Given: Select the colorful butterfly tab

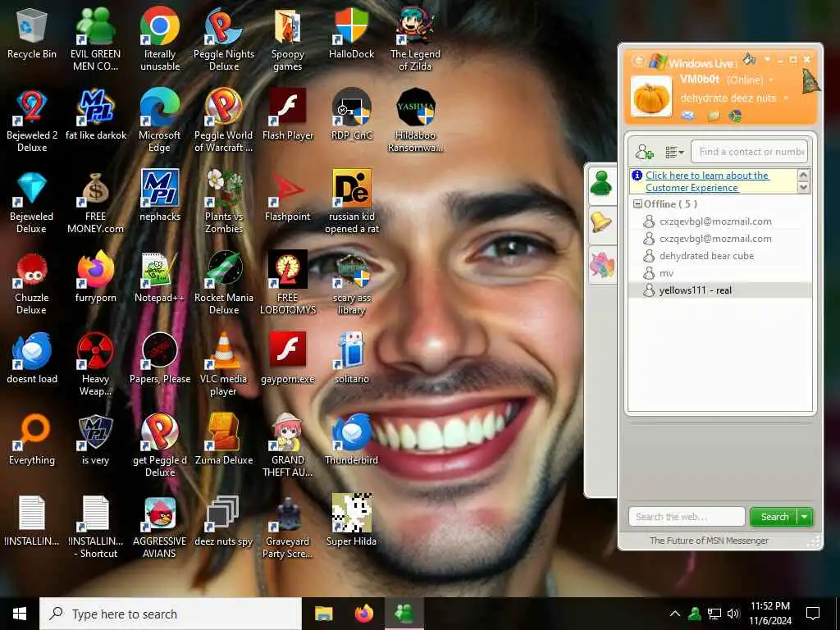Looking at the screenshot, I should tap(601, 265).
